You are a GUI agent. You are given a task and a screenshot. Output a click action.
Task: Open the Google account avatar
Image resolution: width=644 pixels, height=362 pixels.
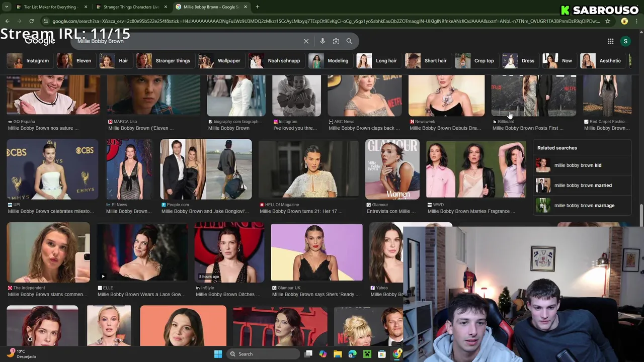coord(625,41)
